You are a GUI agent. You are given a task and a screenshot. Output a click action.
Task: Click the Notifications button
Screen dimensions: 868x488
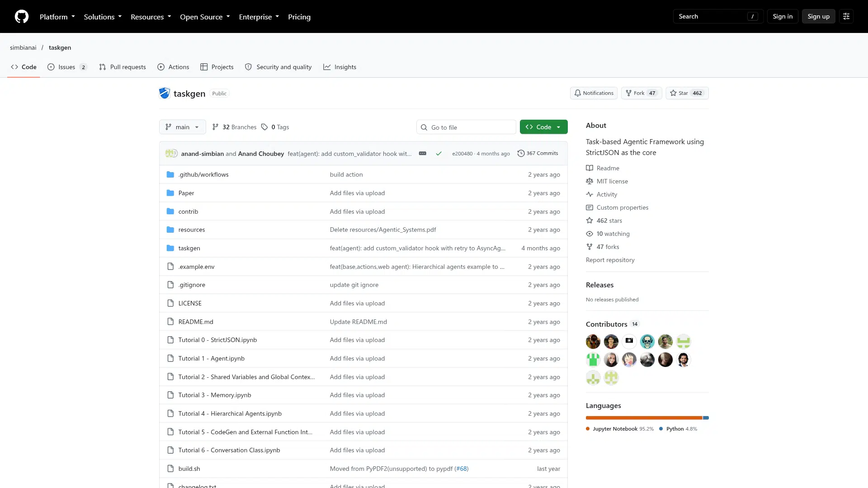coord(594,93)
